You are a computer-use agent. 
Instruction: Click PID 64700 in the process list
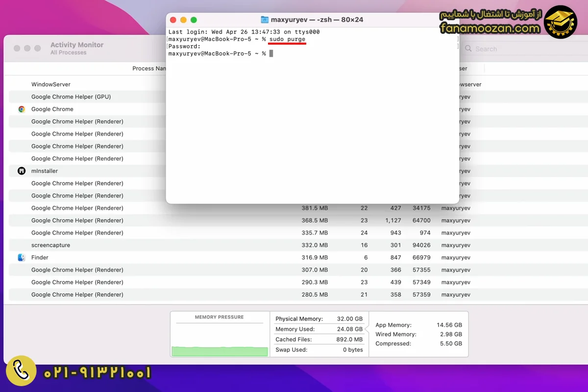click(421, 220)
